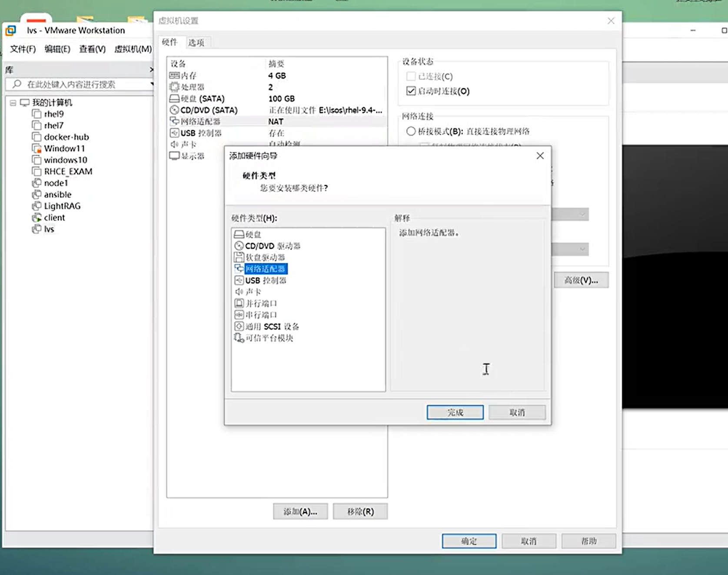Uncheck 启动时连接(O) checkbox
The height and width of the screenshot is (575, 728).
(411, 91)
